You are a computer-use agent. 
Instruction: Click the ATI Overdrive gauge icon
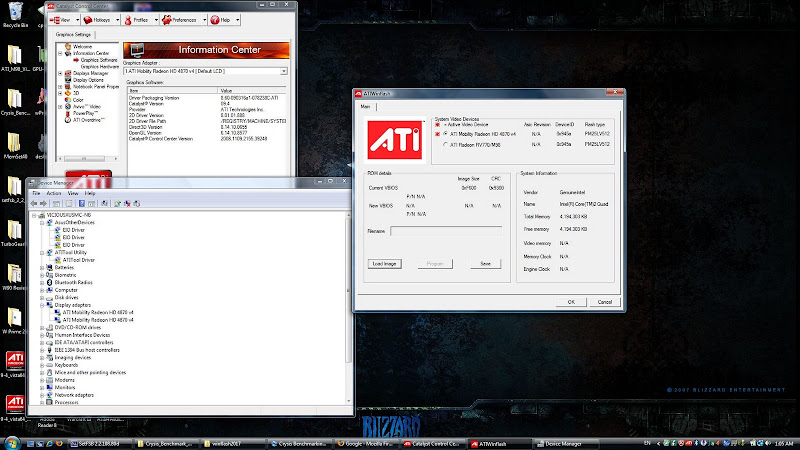pos(68,120)
